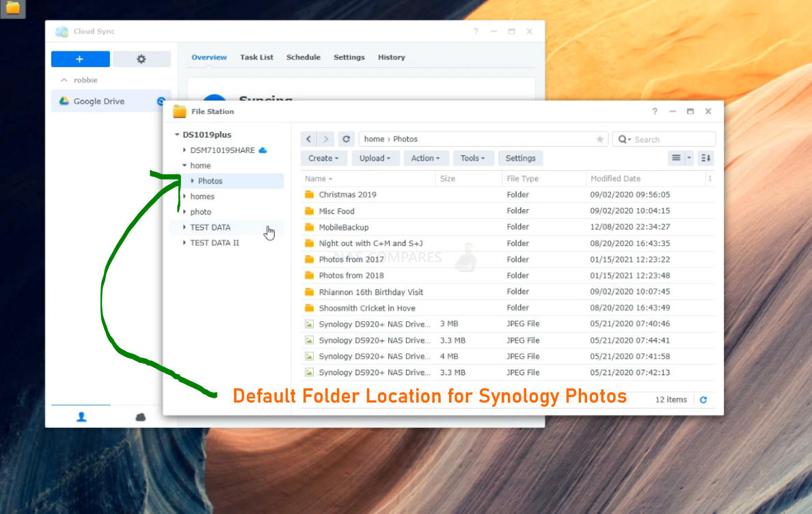The width and height of the screenshot is (812, 514).
Task: Expand the homes tree node
Action: pyautogui.click(x=185, y=196)
